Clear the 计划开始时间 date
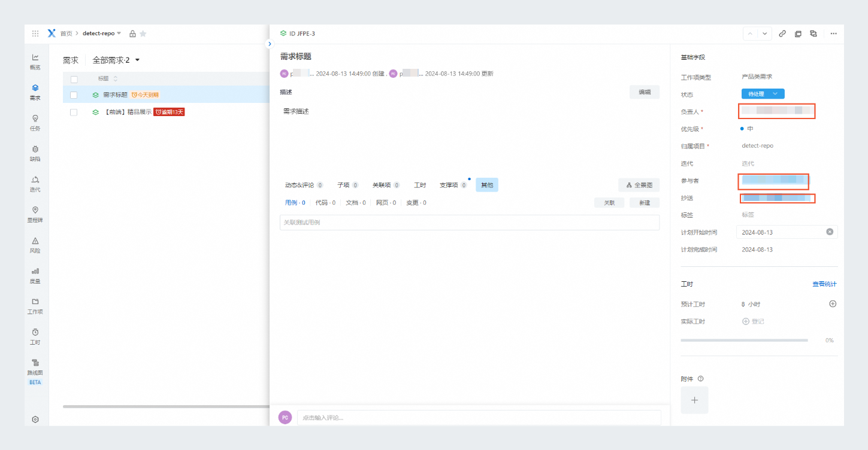This screenshot has width=868, height=450. (x=830, y=232)
